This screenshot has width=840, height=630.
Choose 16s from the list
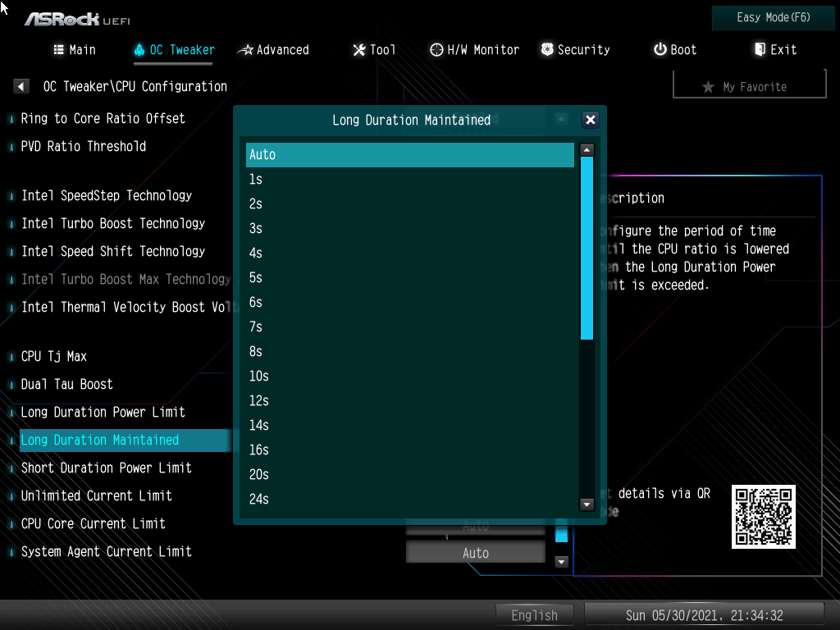point(410,450)
